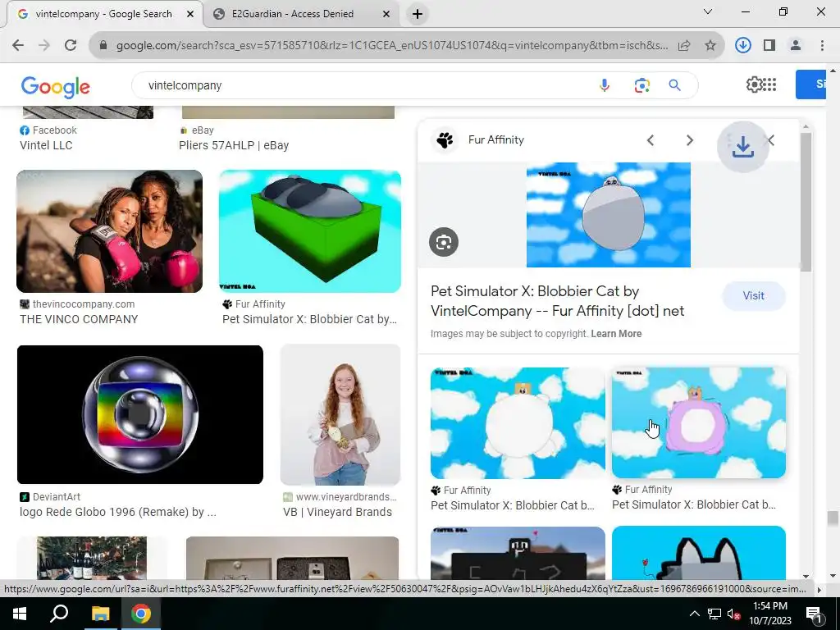This screenshot has height=630, width=840.
Task: Show next image in the preview panel
Action: pos(690,140)
